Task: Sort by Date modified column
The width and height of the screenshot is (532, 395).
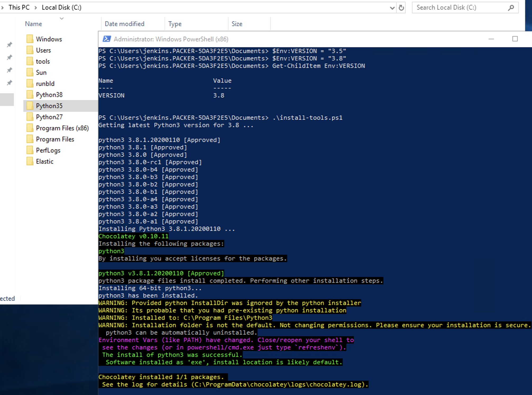Action: coord(124,24)
